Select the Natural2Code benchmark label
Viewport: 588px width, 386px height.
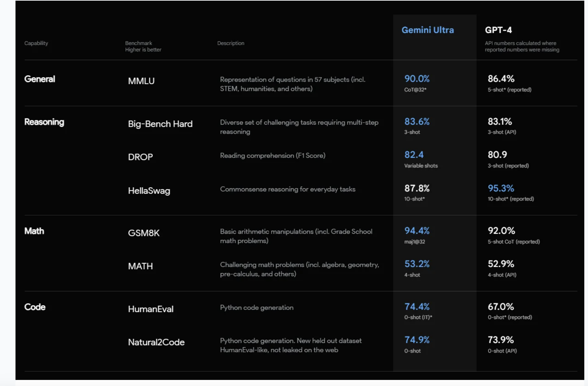[x=156, y=342]
